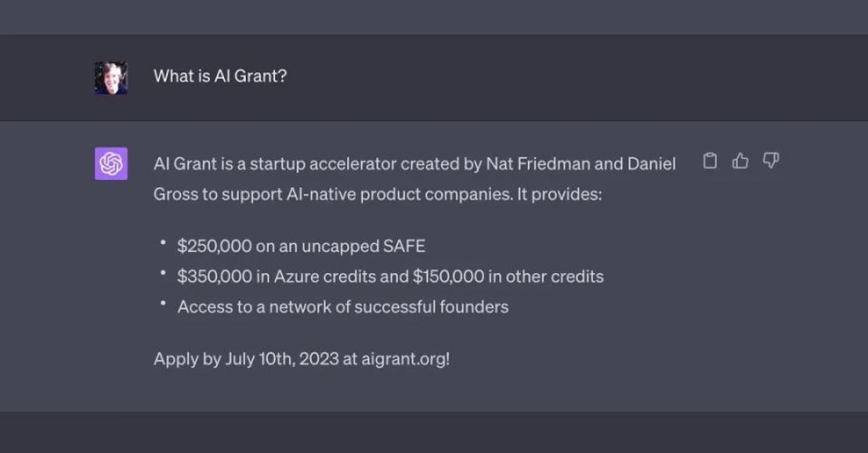This screenshot has width=868, height=453.
Task: Copy the AI Grant response to clipboard
Action: coord(711,161)
